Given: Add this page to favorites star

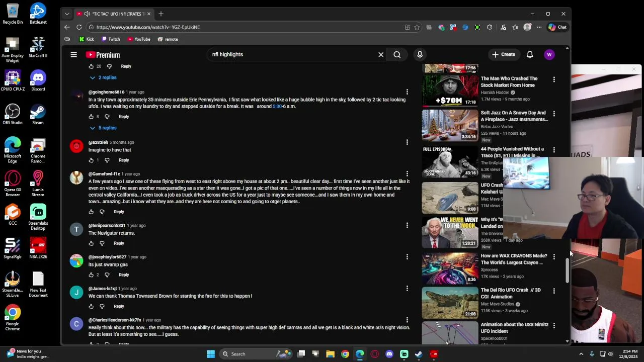Looking at the screenshot, I should [417, 27].
